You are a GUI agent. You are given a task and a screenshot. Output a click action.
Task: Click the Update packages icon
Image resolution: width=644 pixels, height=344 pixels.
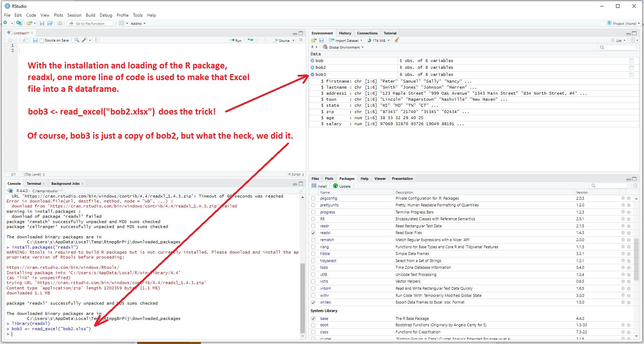tap(342, 186)
